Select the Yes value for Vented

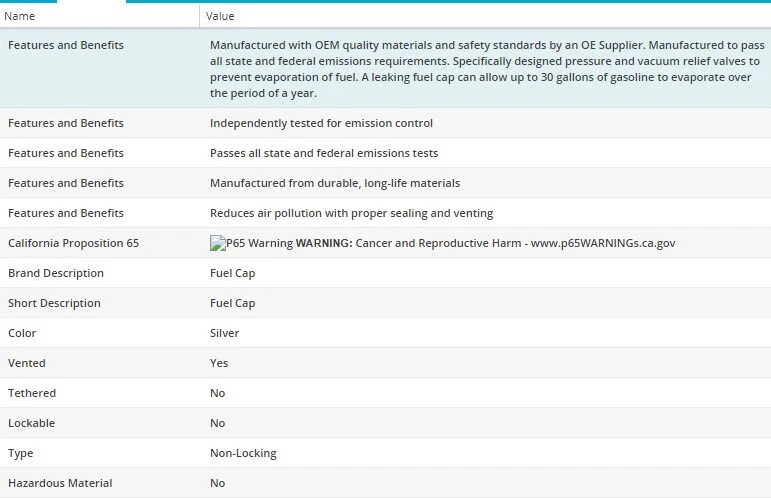(219, 363)
